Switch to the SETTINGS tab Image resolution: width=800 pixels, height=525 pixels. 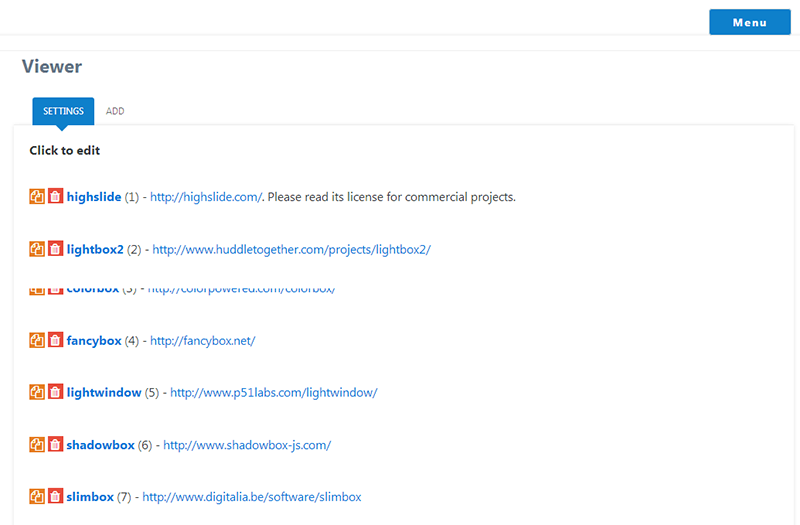coord(63,111)
